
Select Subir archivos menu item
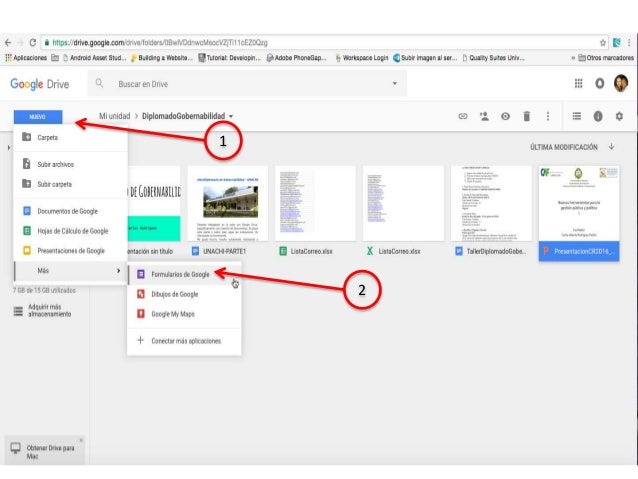(70, 164)
